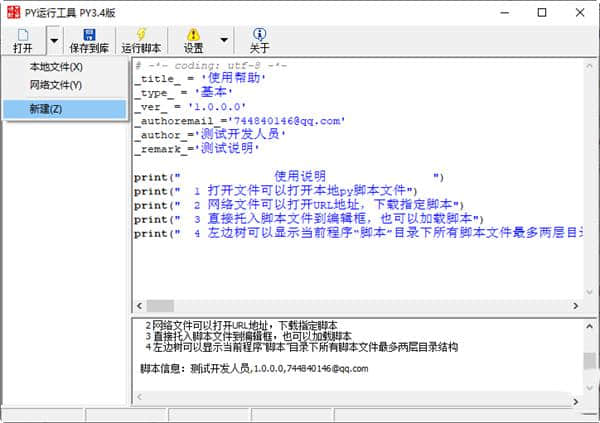
Task: Click the print line 1 打开文件可以打开本地py脚本文件
Action: pos(275,191)
